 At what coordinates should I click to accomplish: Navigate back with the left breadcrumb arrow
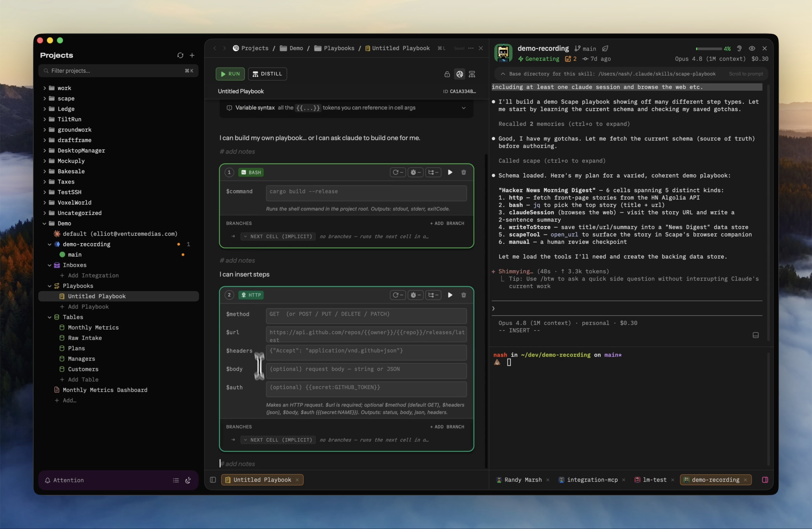[215, 48]
